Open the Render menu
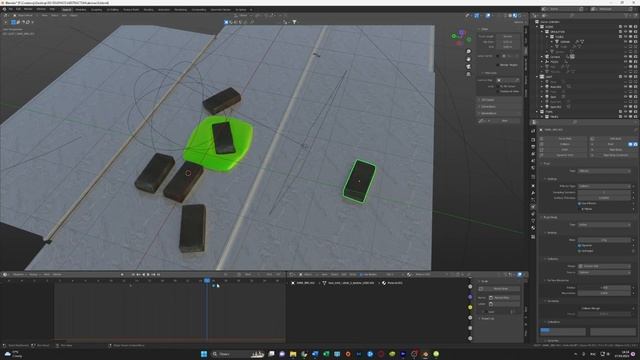Image resolution: width=640 pixels, height=360 pixels. pos(28,9)
